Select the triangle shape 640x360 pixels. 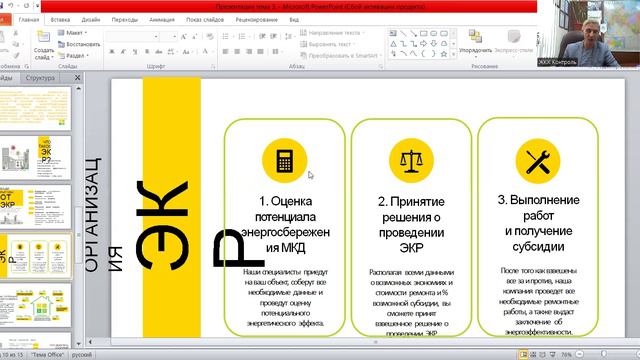click(x=393, y=43)
